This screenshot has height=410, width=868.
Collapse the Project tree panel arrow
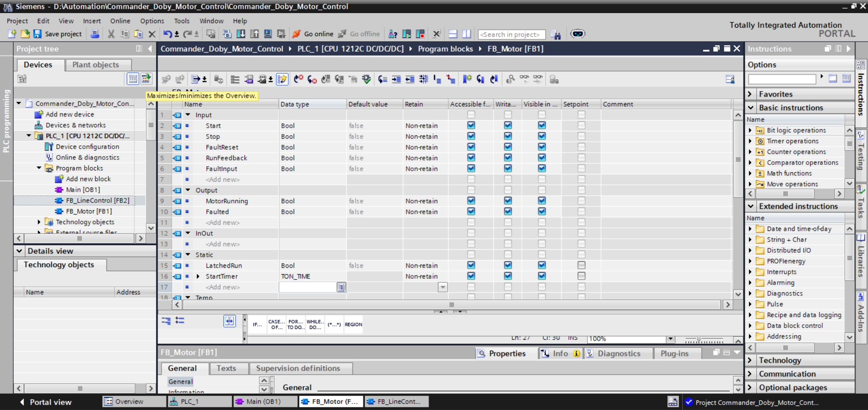point(150,48)
